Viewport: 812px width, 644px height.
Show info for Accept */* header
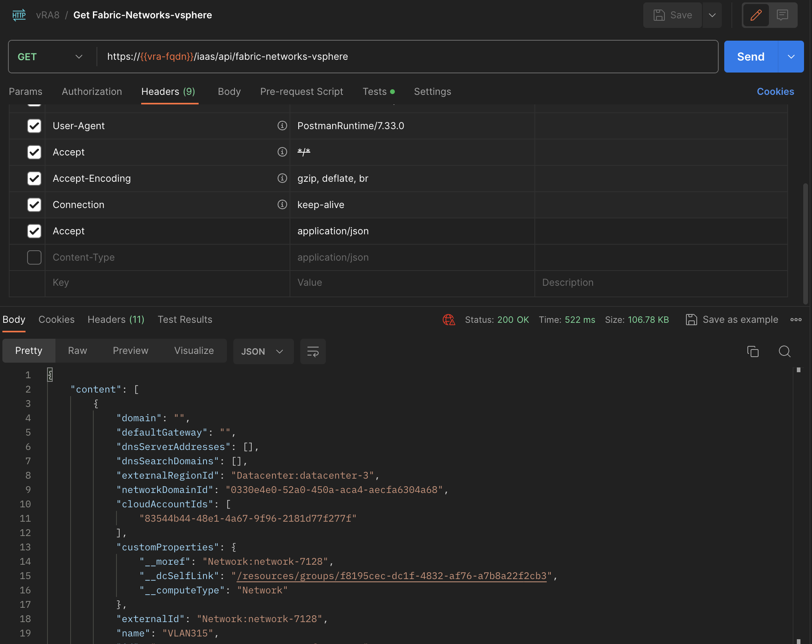282,152
